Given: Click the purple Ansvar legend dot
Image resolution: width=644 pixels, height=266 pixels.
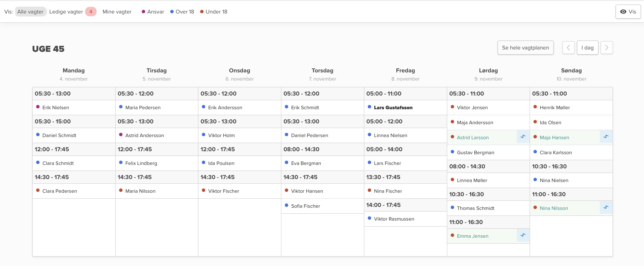Looking at the screenshot, I should [143, 12].
